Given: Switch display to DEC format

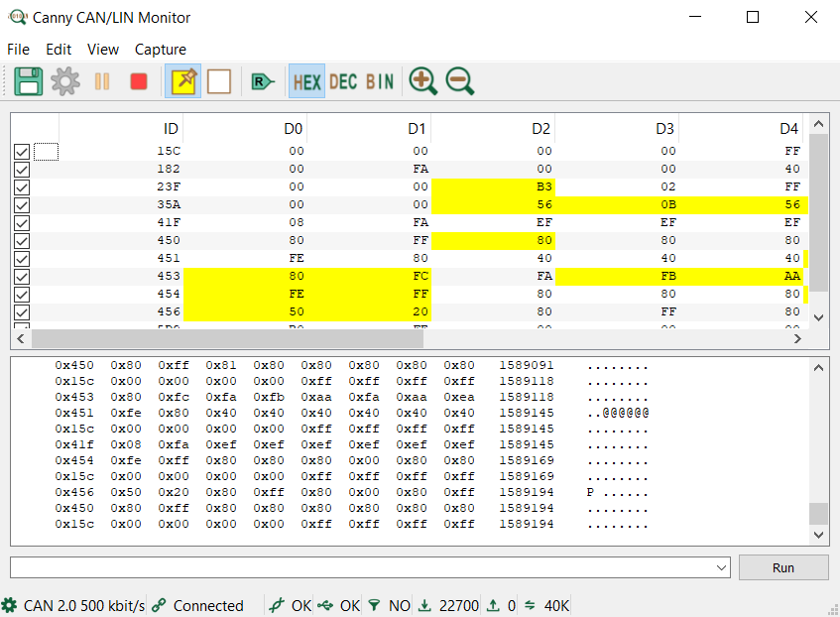Looking at the screenshot, I should (343, 81).
